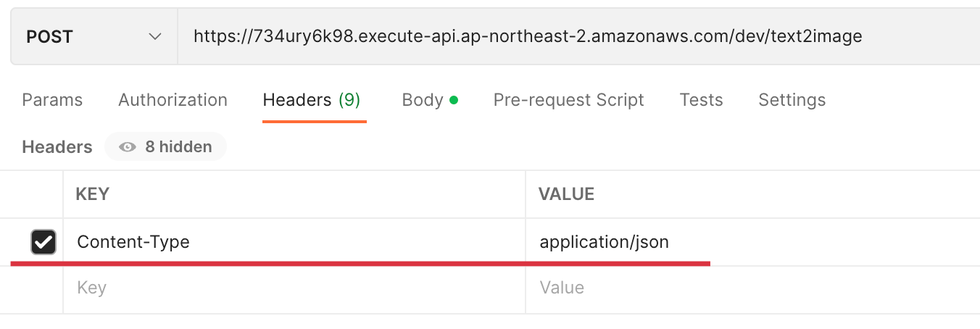980x329 pixels.
Task: Click the Headers section label
Action: point(57,147)
